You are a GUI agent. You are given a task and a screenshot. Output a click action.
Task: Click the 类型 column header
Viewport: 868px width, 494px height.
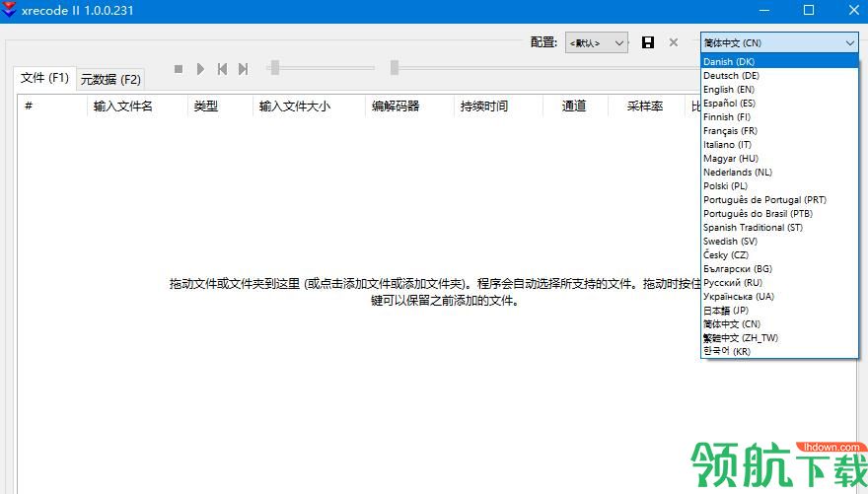pyautogui.click(x=220, y=106)
